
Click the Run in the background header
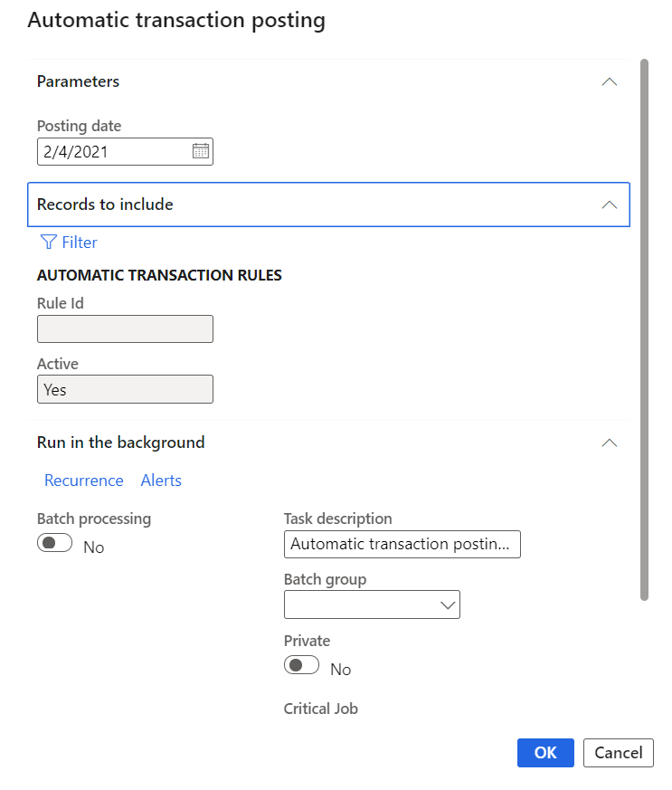pos(121,443)
